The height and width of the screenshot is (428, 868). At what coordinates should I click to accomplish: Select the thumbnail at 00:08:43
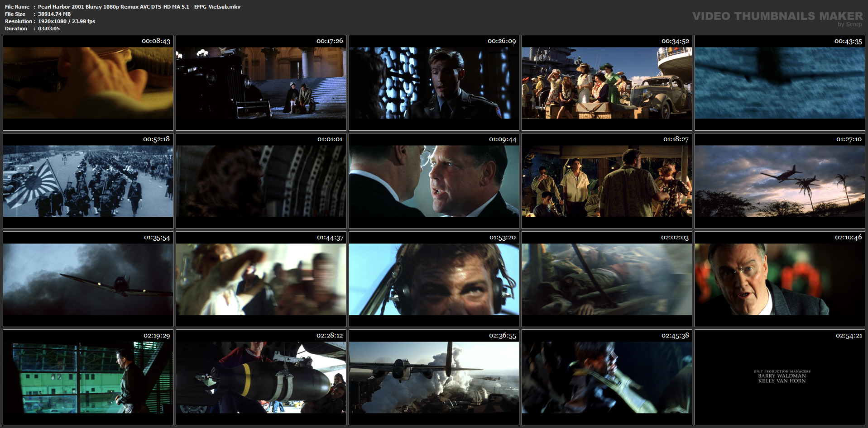click(88, 83)
